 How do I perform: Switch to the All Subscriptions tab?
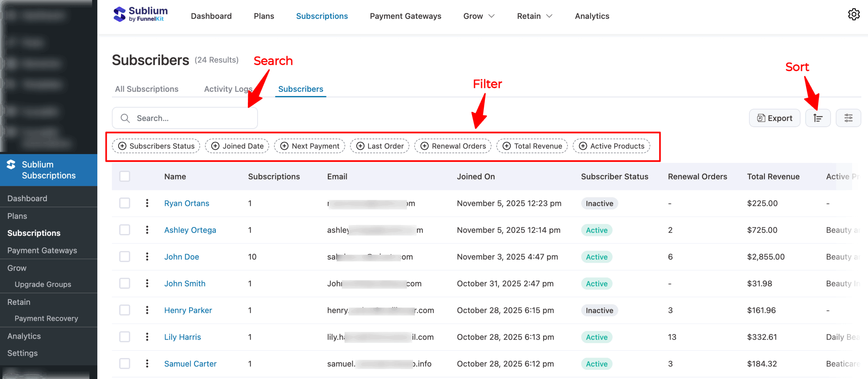[x=146, y=89]
